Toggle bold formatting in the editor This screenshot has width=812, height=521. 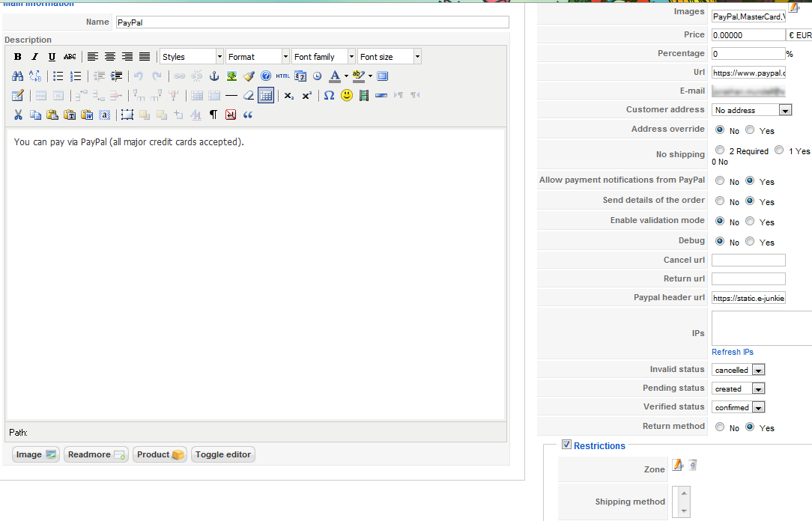click(x=18, y=57)
